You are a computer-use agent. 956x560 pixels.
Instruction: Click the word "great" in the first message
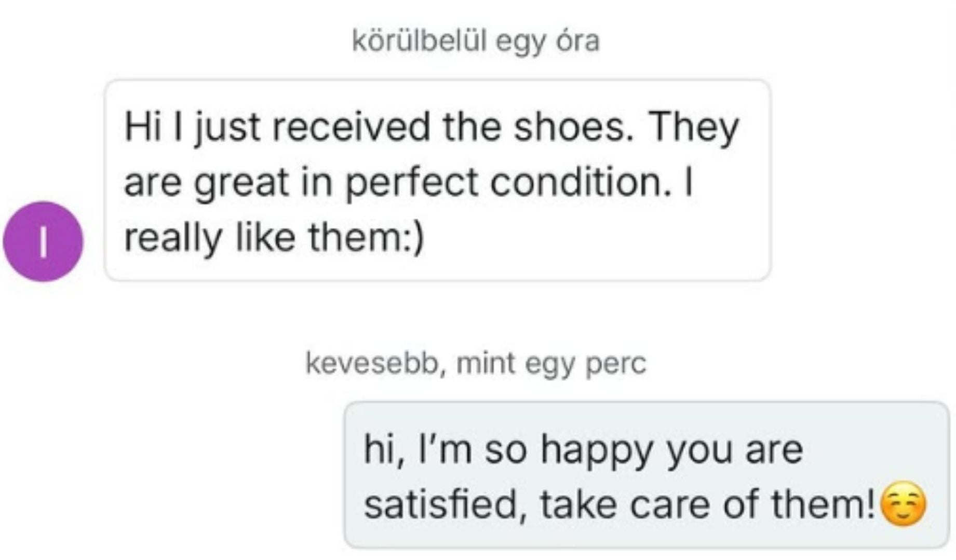tap(241, 183)
